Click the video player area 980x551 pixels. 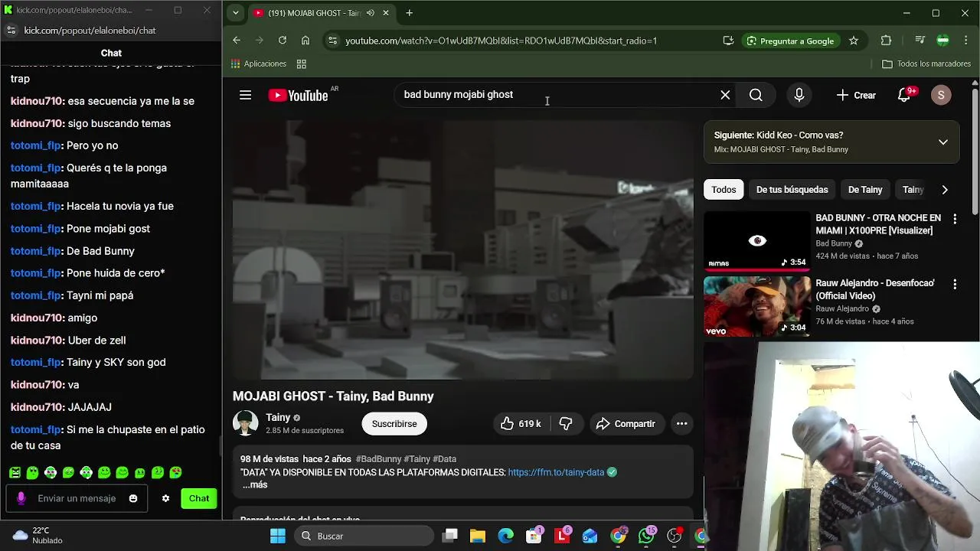pos(463,249)
